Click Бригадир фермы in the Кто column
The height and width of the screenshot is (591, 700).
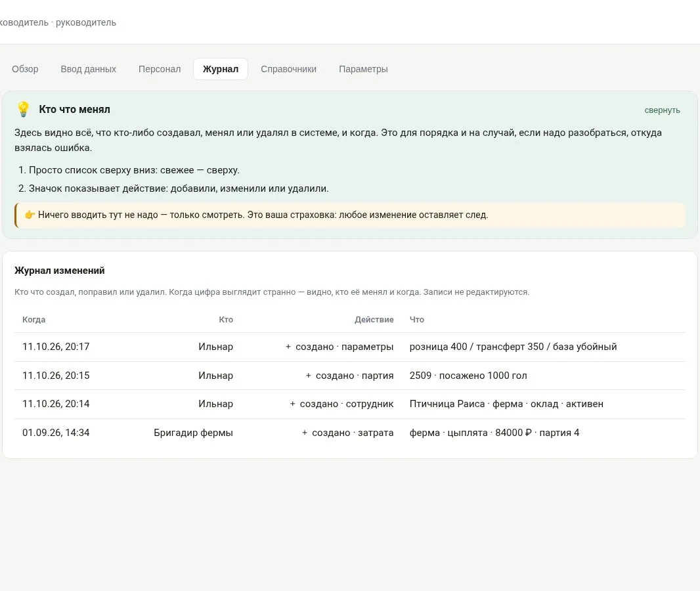193,433
